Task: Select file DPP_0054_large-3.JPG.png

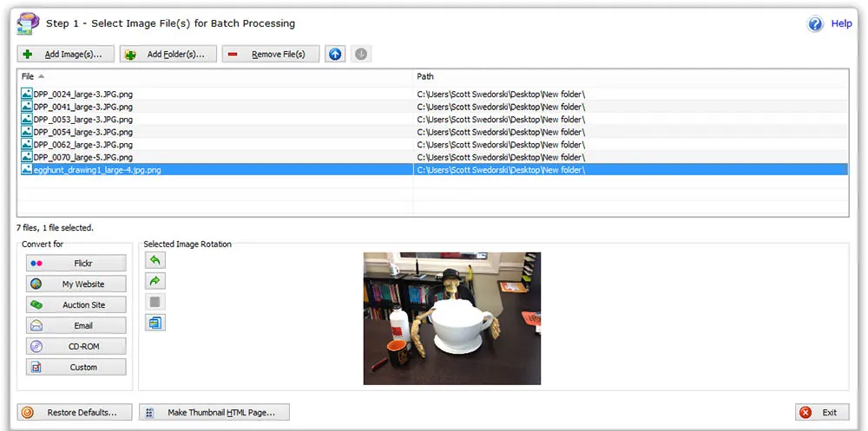Action: tap(83, 132)
